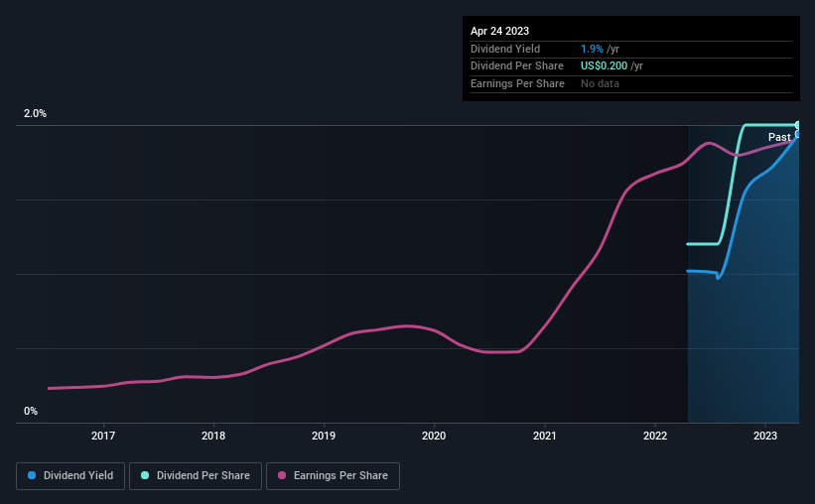Viewport: 815px width, 504px height.
Task: Click the 2.0% y-axis label
Action: coord(36,114)
